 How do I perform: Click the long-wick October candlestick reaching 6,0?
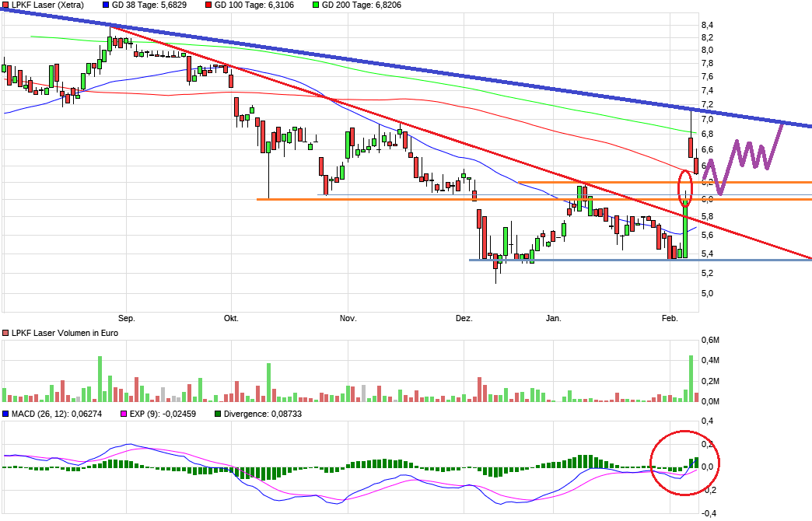268,170
